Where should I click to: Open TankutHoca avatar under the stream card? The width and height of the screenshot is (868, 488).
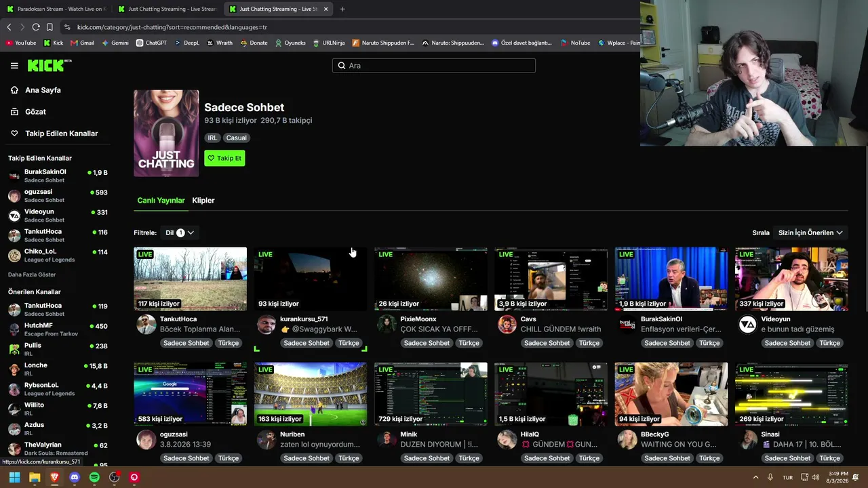click(x=146, y=324)
